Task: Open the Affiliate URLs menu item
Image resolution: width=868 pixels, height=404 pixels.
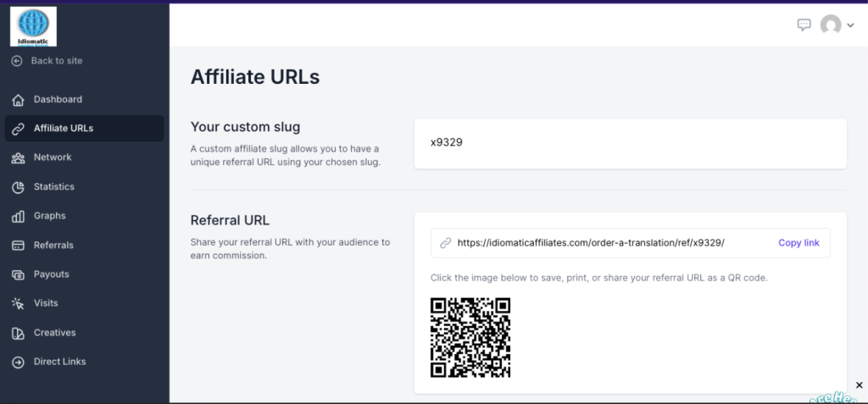Action: tap(64, 129)
